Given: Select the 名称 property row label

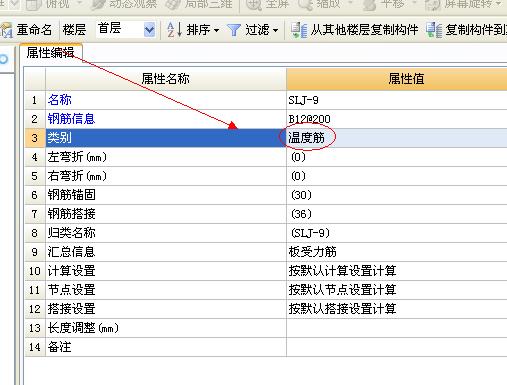Looking at the screenshot, I should tap(60, 100).
